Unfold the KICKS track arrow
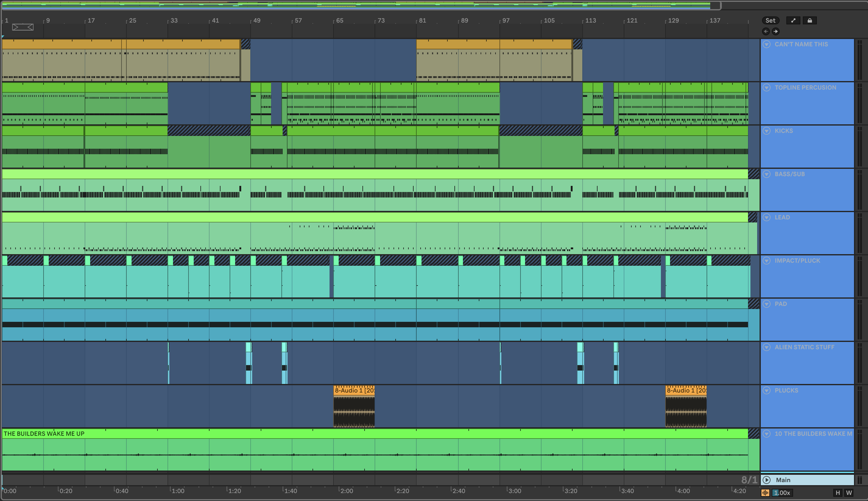Image resolution: width=868 pixels, height=501 pixels. tap(767, 131)
